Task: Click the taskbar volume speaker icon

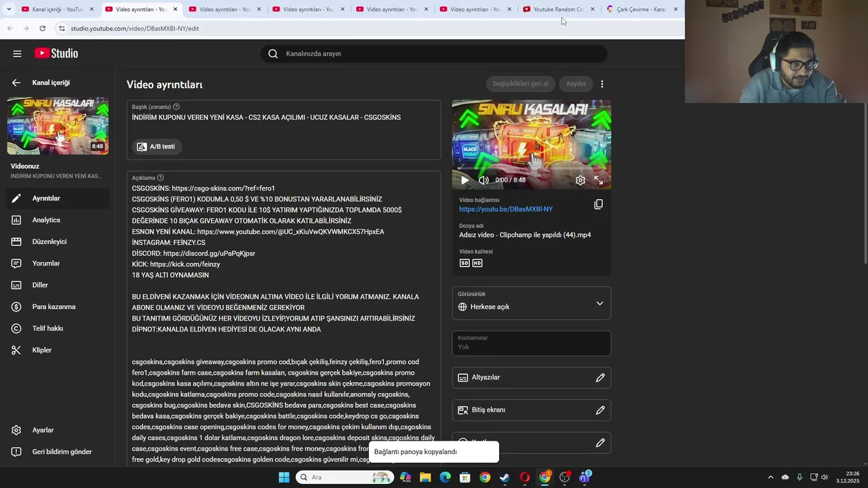Action: coord(825,477)
